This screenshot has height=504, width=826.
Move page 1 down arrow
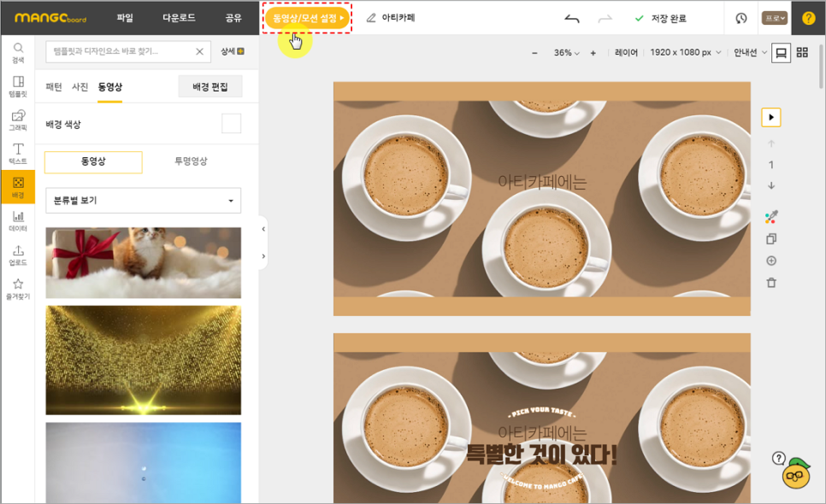tap(771, 185)
